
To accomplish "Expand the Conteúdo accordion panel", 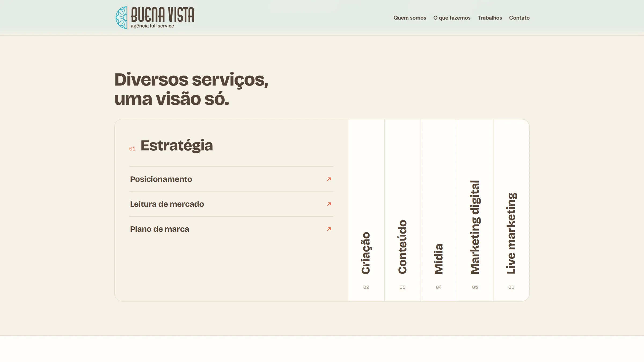I will 402,210.
